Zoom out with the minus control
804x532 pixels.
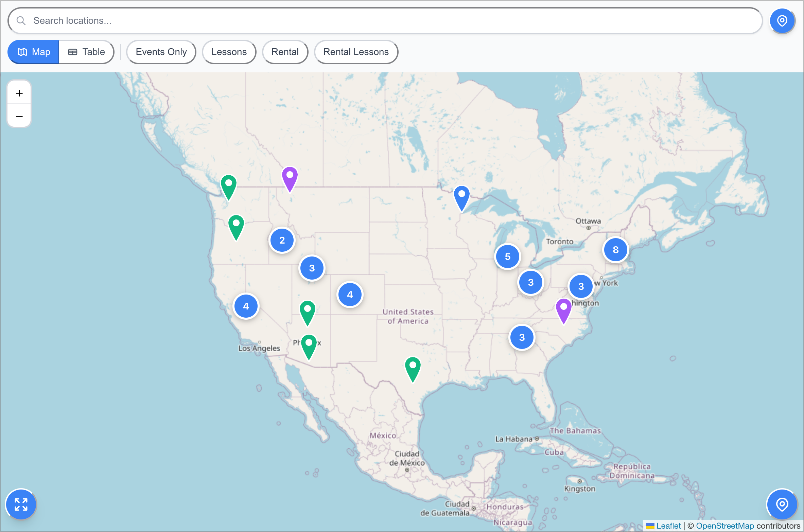tap(19, 116)
